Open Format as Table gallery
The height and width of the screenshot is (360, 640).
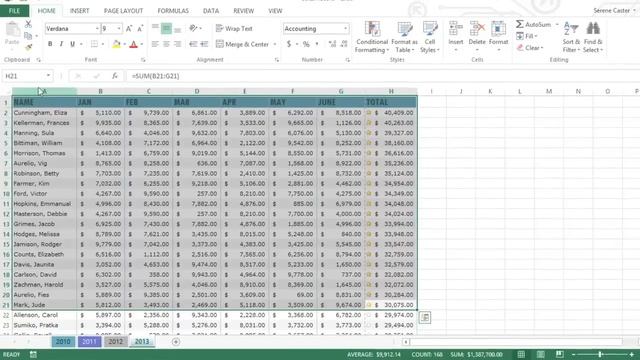point(404,37)
